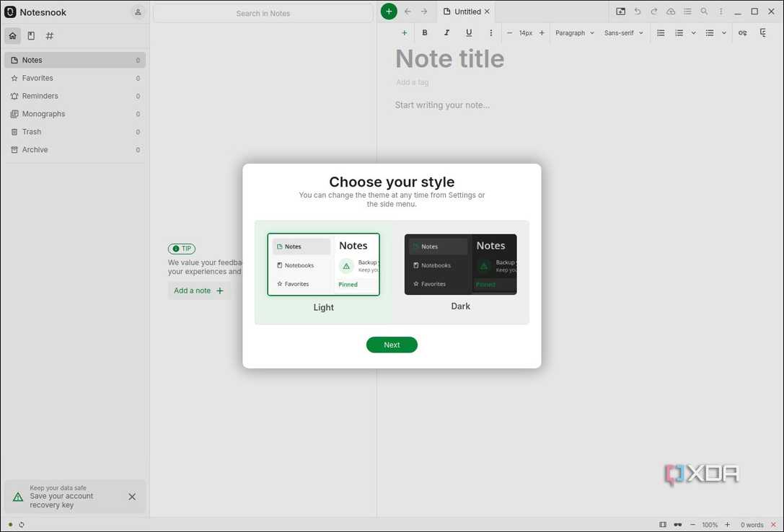The width and height of the screenshot is (784, 532).
Task: Open the Paragraph style dropdown
Action: point(575,33)
